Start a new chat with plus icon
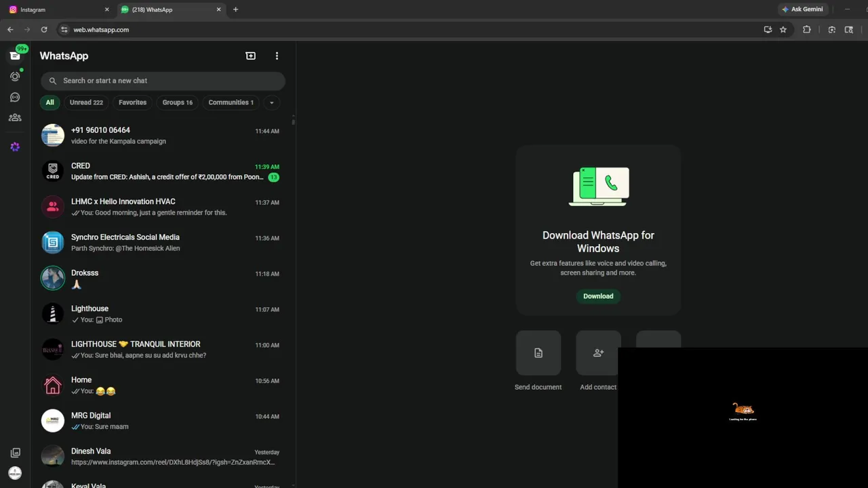Viewport: 868px width, 488px height. [250, 56]
